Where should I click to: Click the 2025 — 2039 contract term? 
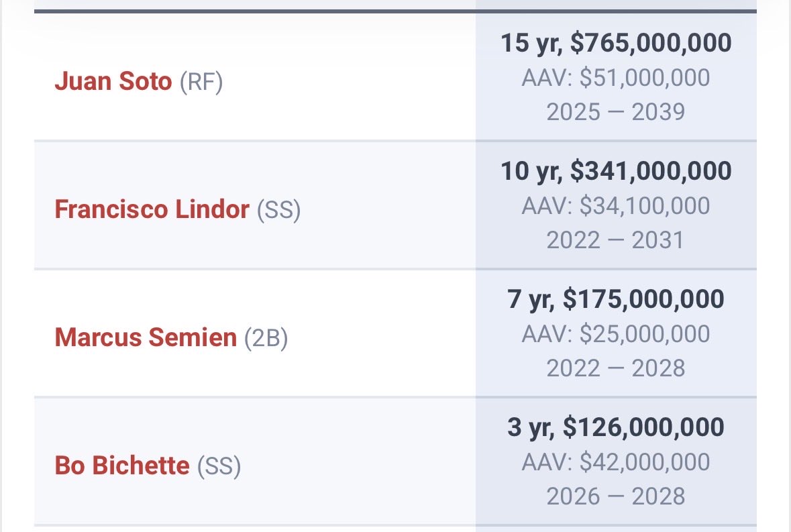616,111
